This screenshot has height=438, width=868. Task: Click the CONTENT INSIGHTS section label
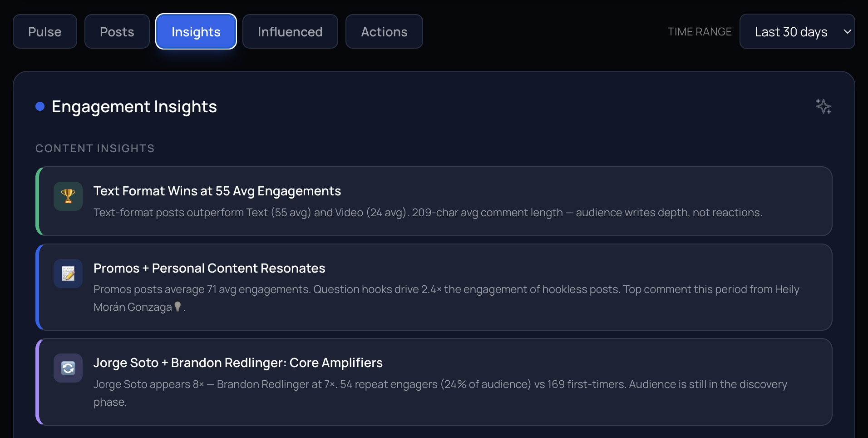[x=94, y=148]
